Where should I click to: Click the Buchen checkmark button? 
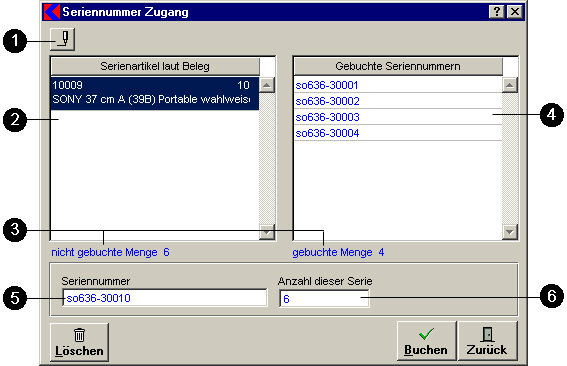coord(426,341)
